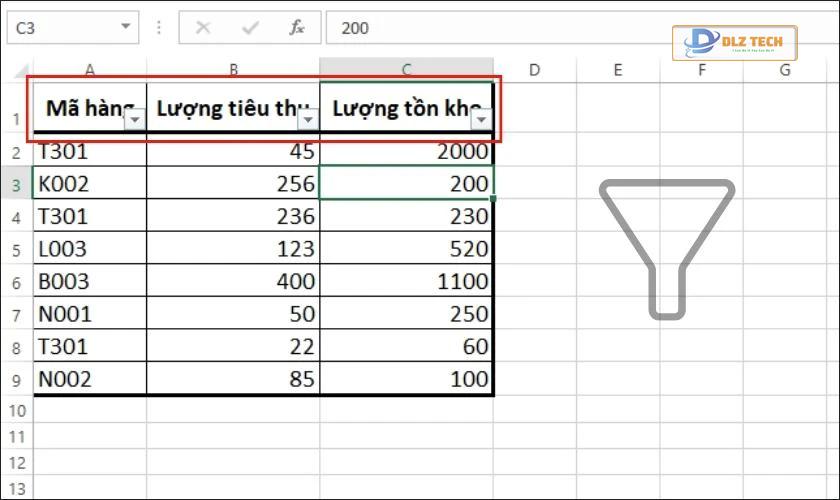Screen dimensions: 840x500
Task: Click cell with value 1100
Action: [407, 281]
